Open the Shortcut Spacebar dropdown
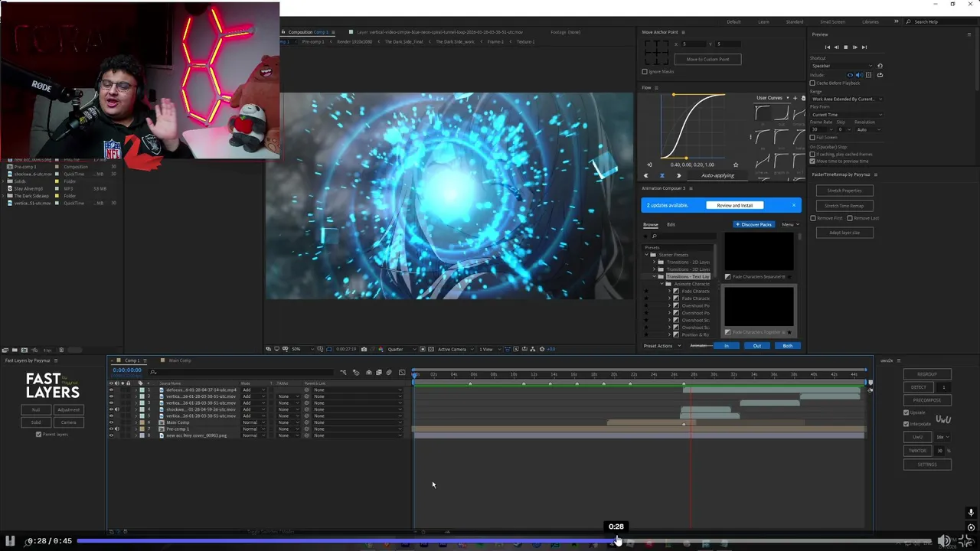 (x=842, y=66)
